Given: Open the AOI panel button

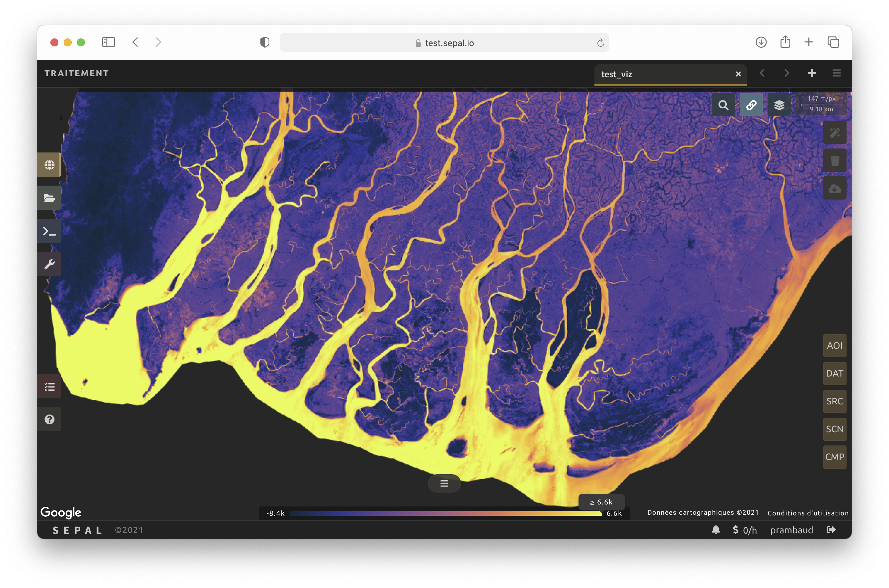Looking at the screenshot, I should 835,345.
